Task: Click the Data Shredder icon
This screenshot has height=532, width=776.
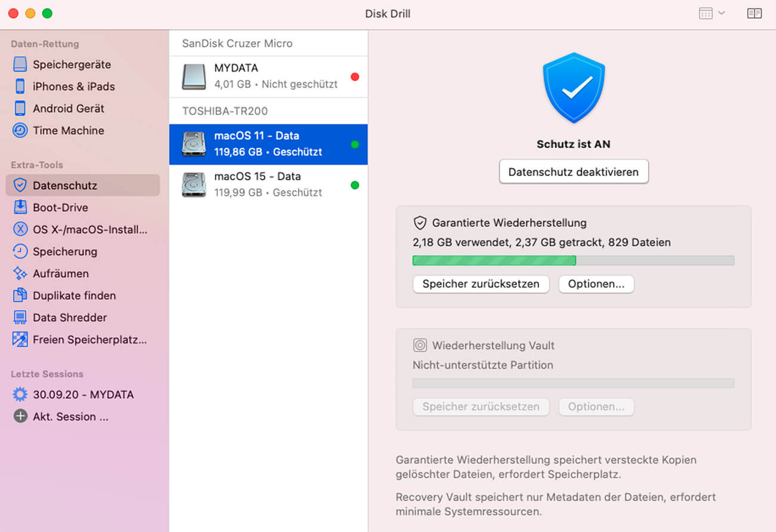Action: 20,318
